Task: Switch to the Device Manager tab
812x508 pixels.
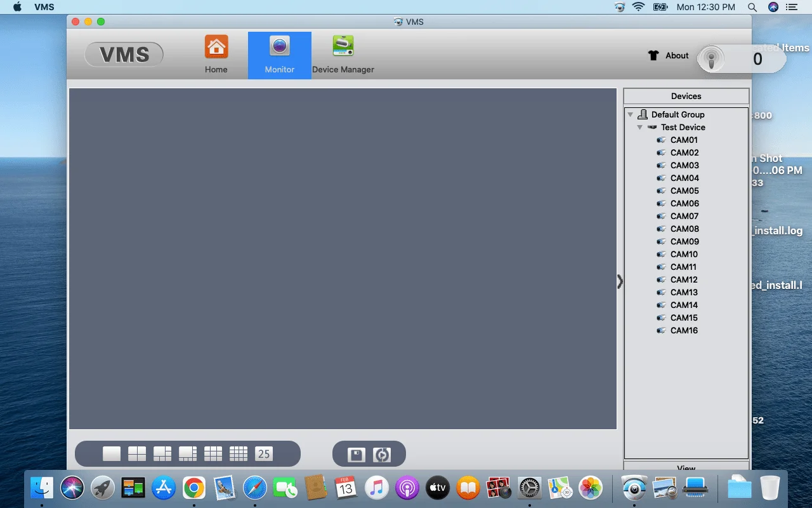Action: [343, 55]
